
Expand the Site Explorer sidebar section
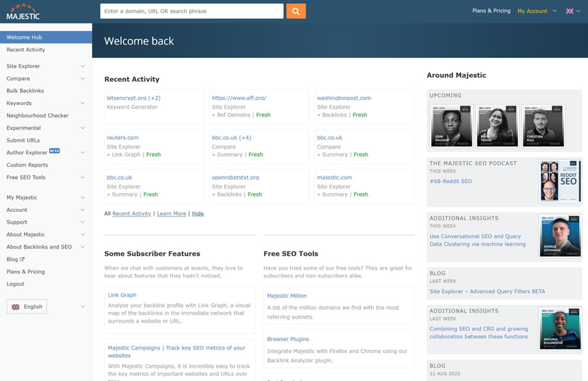click(x=83, y=67)
